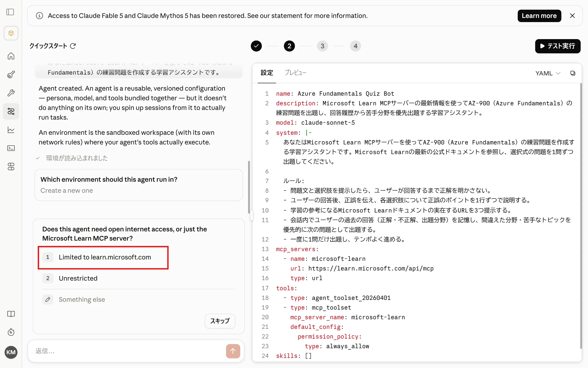588x368 pixels.
Task: Click the クイックスタート heading
Action: (x=48, y=46)
